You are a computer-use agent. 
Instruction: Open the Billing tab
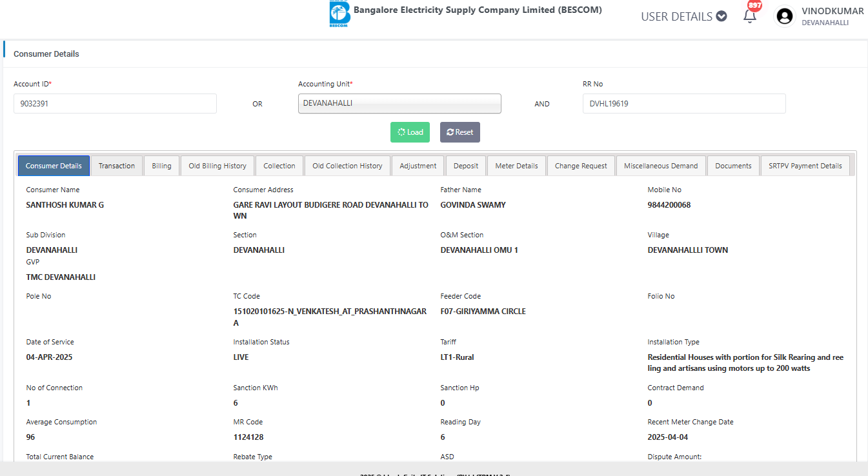(x=161, y=166)
